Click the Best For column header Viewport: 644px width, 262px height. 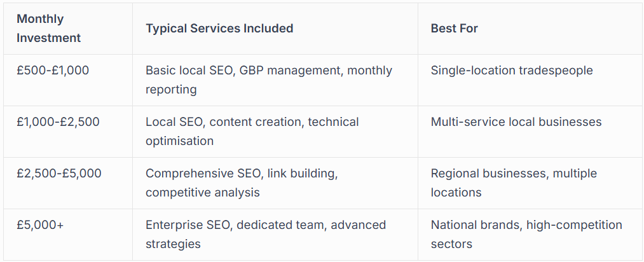point(454,29)
